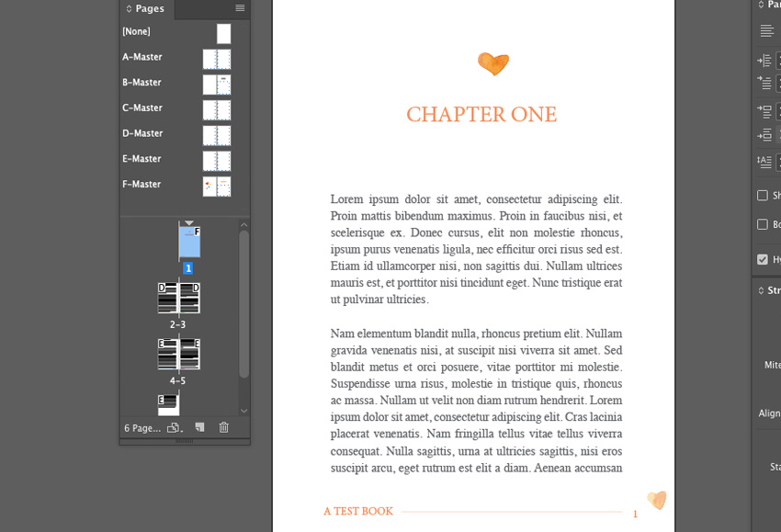Click the down chevron below the page thumbnails

[243, 411]
